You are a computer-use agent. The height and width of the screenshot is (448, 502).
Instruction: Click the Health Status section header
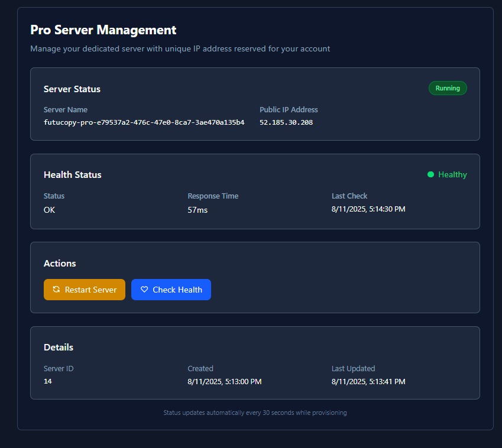(x=72, y=174)
